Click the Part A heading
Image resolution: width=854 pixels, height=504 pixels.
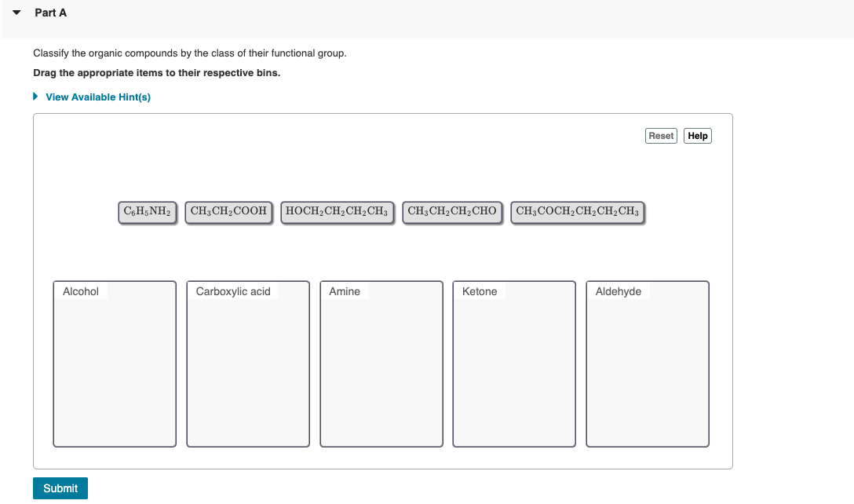[x=50, y=13]
